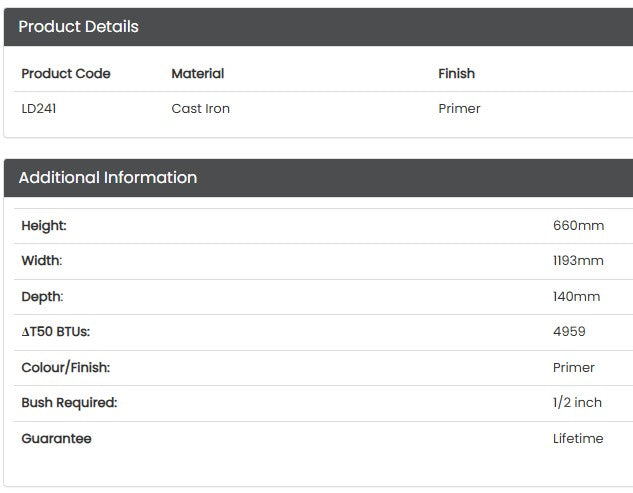Click the Product Details header bar
Screen dimensions: 633x493
(319, 27)
